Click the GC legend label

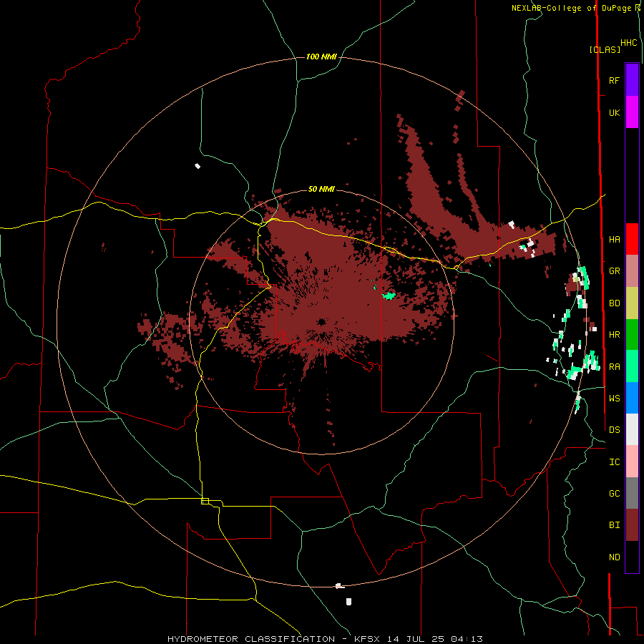click(614, 494)
